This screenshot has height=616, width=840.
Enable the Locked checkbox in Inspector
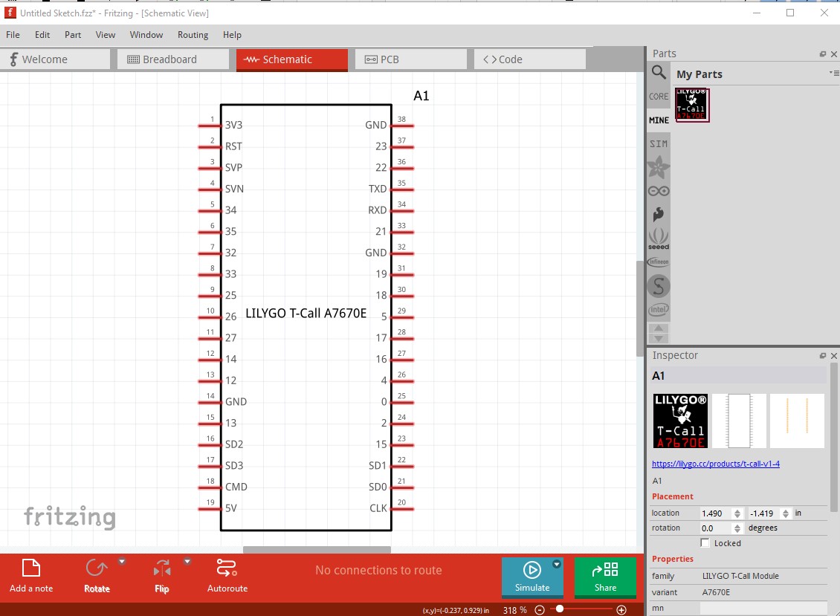(x=705, y=543)
